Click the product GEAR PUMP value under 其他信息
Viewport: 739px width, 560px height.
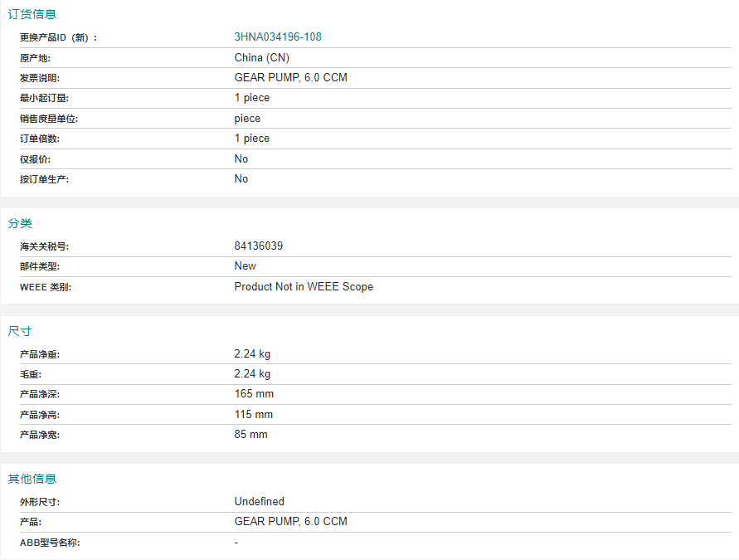tap(291, 521)
